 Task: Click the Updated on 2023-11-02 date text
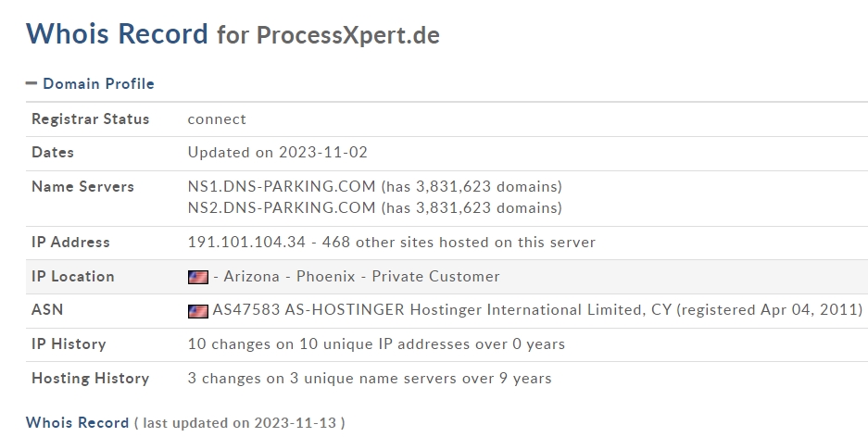[277, 153]
